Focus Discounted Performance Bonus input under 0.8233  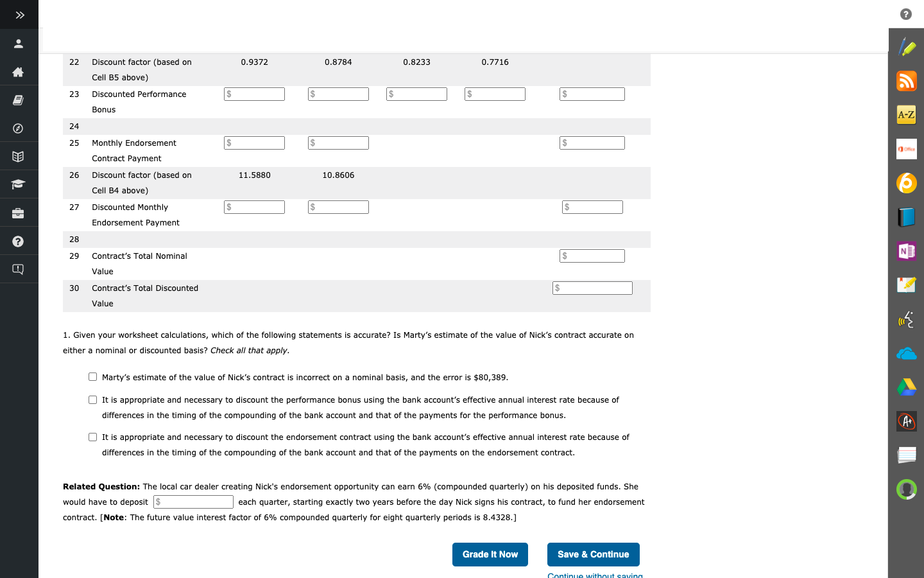[x=416, y=94]
